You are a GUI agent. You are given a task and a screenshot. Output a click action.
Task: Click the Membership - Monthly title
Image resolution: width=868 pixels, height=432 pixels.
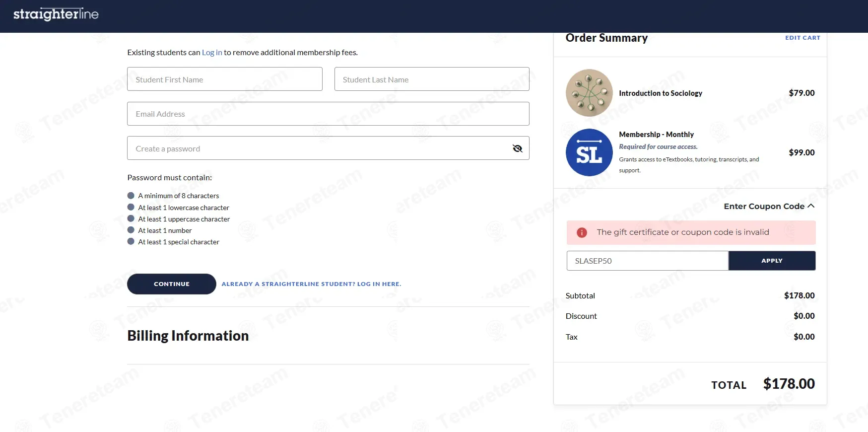tap(656, 135)
